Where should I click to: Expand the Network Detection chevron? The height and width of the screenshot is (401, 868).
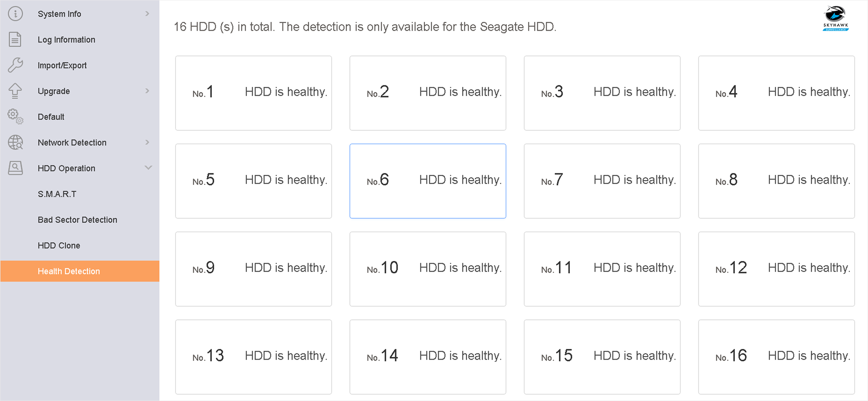pos(147,142)
